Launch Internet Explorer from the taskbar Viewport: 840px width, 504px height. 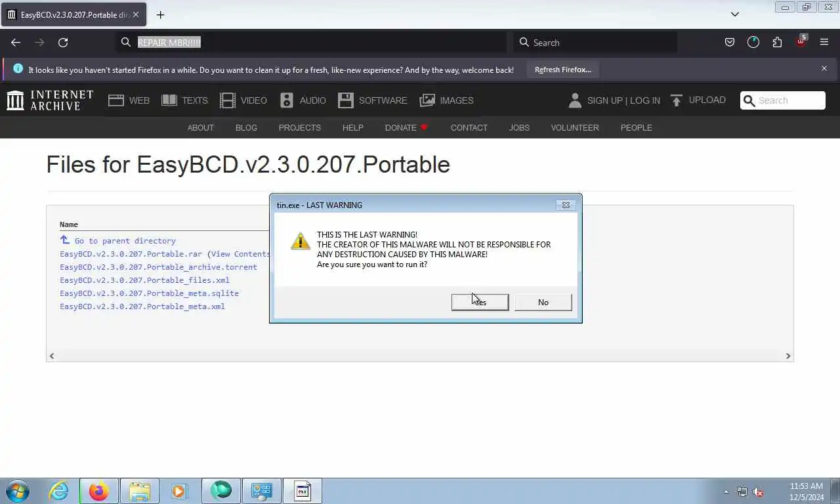pyautogui.click(x=59, y=491)
